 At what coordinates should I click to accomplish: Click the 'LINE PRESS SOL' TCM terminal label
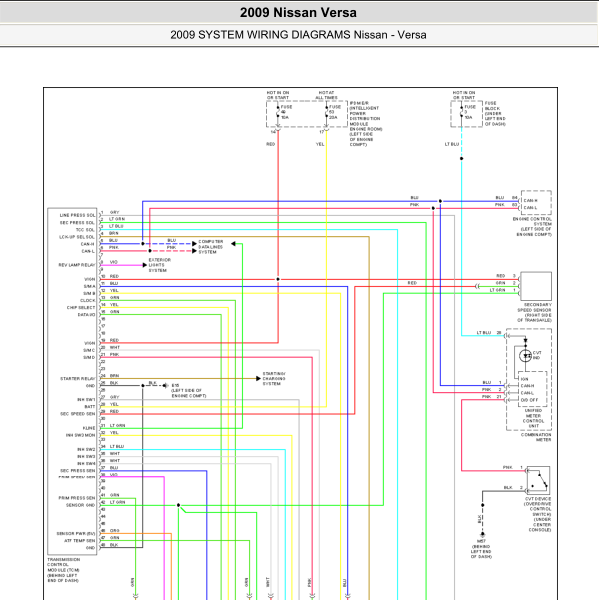click(x=77, y=215)
